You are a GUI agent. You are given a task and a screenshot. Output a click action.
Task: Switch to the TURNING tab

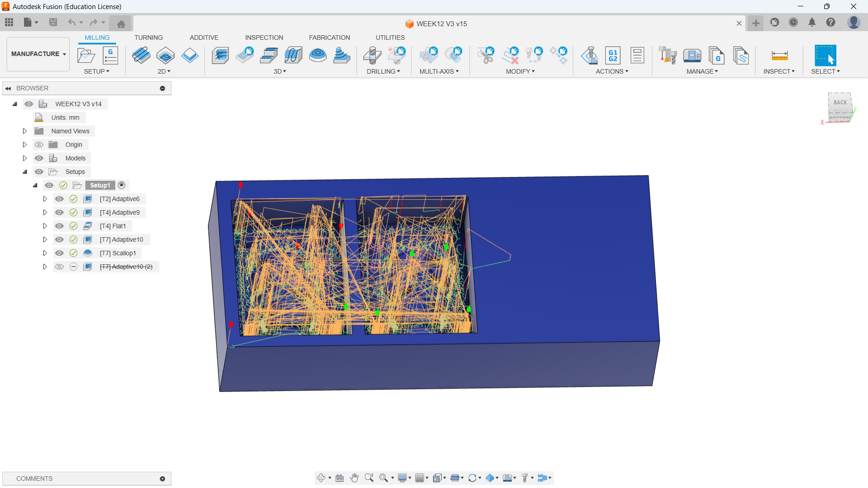pos(148,38)
